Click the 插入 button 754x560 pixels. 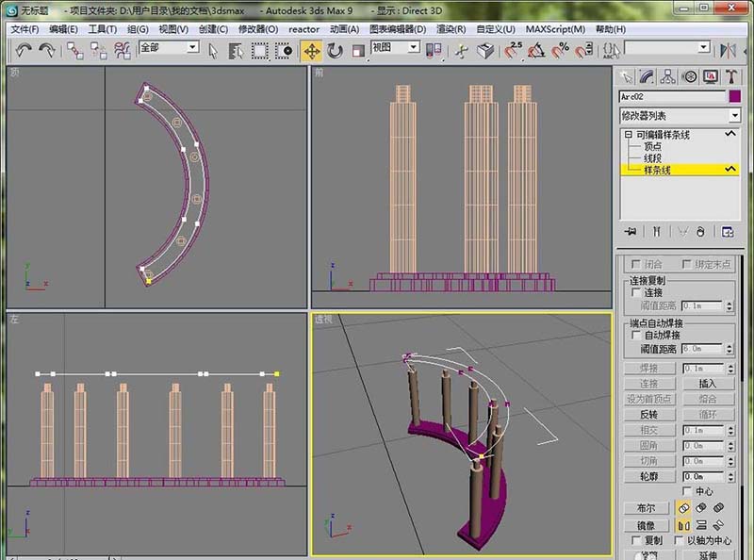tap(708, 384)
